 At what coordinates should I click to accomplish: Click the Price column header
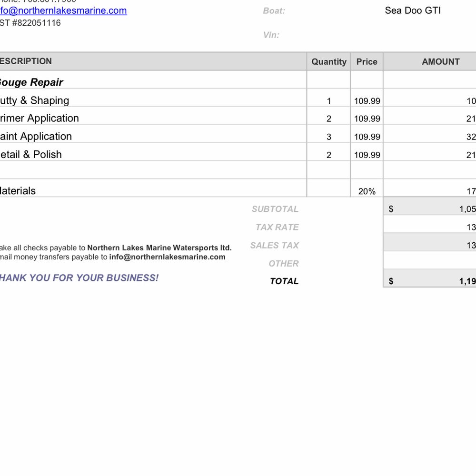[x=367, y=61]
